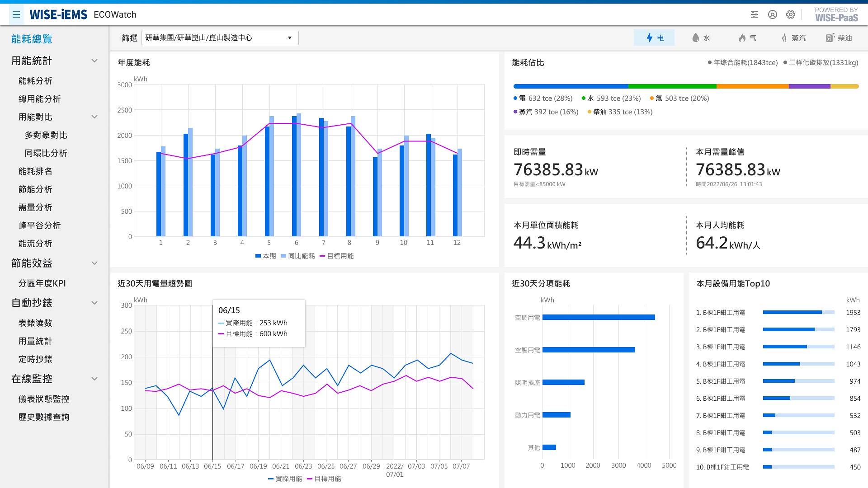
Task: Go to 能耗總覽 in sidebar
Action: click(32, 39)
